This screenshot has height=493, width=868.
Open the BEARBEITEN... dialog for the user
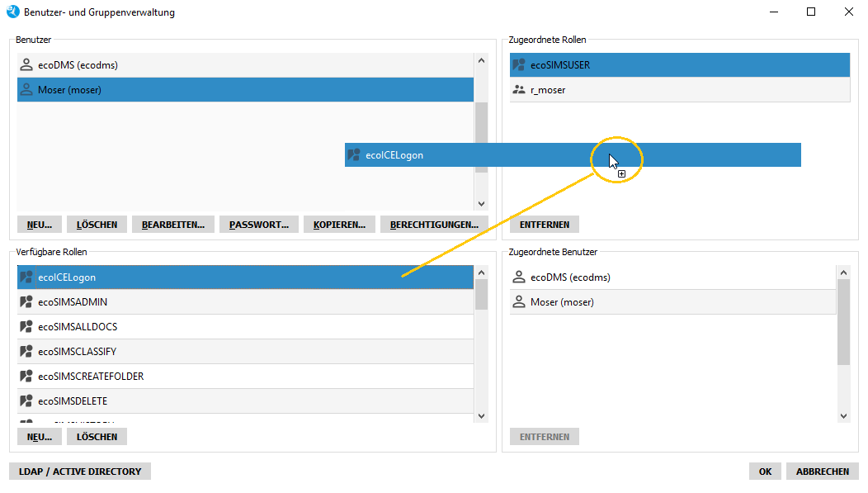click(x=173, y=225)
